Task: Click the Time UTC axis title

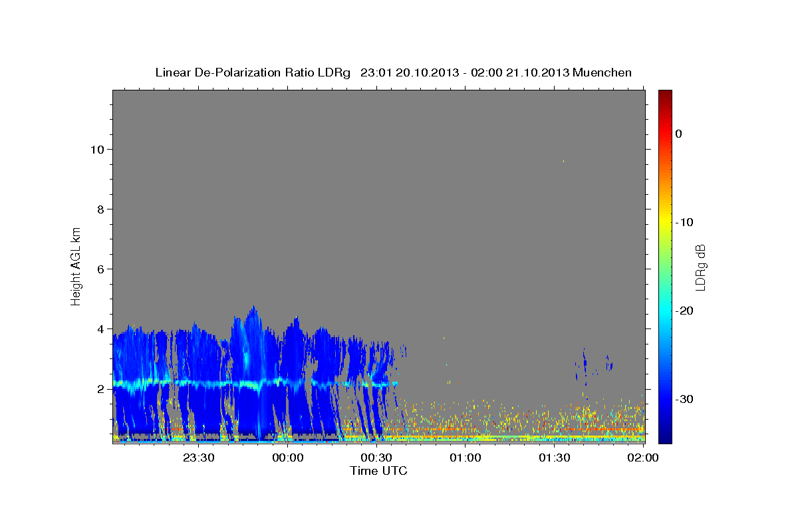Action: [x=378, y=471]
